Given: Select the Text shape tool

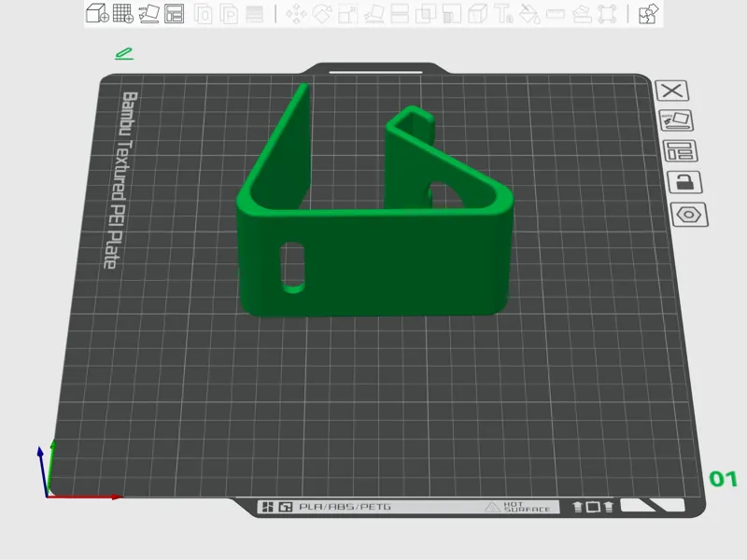Looking at the screenshot, I should tap(503, 14).
